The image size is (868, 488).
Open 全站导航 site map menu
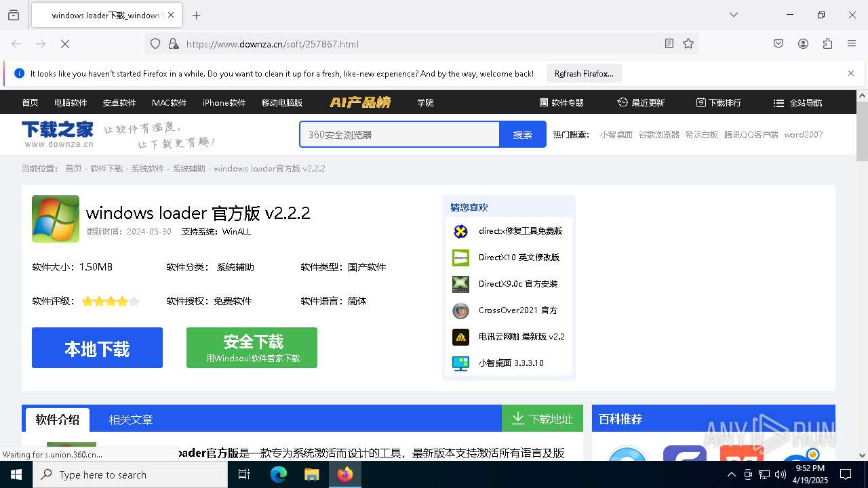coord(797,102)
